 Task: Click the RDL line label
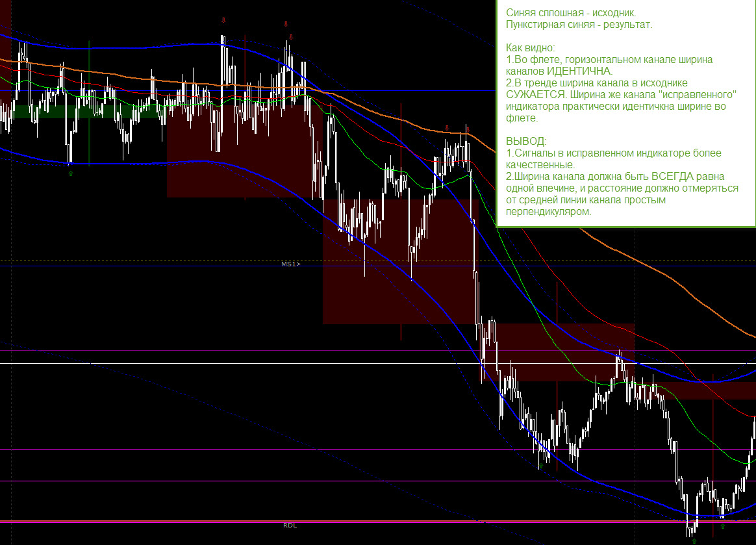pyautogui.click(x=290, y=526)
